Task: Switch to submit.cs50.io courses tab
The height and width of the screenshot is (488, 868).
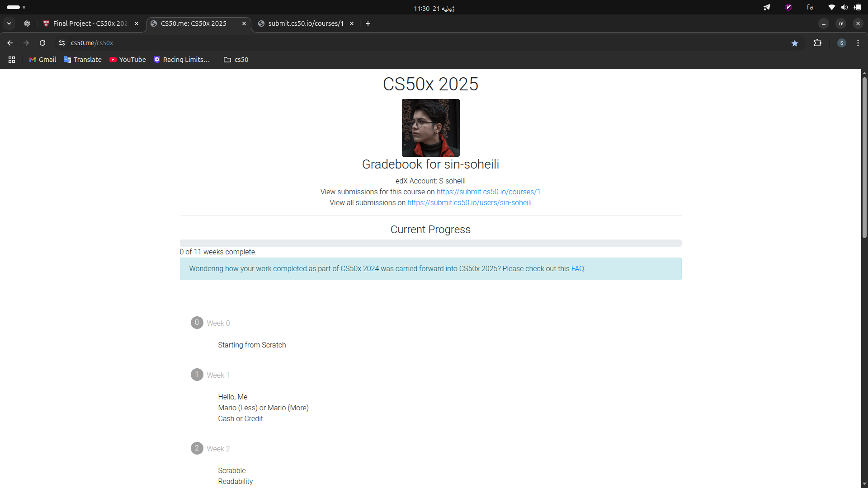Action: coord(305,23)
